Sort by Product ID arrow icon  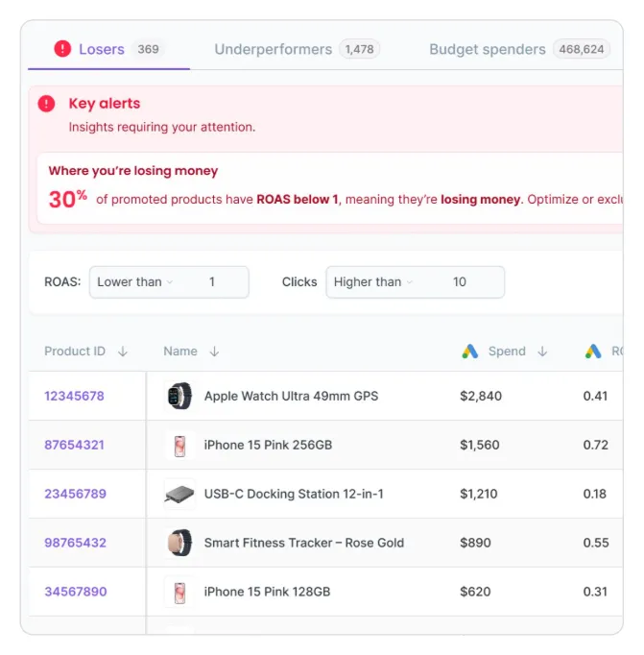pos(123,352)
